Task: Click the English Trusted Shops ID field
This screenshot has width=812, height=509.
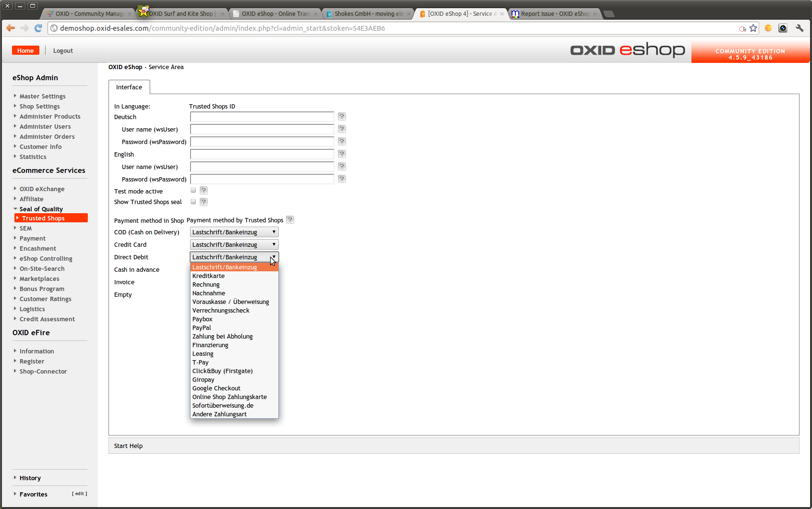Action: (262, 154)
